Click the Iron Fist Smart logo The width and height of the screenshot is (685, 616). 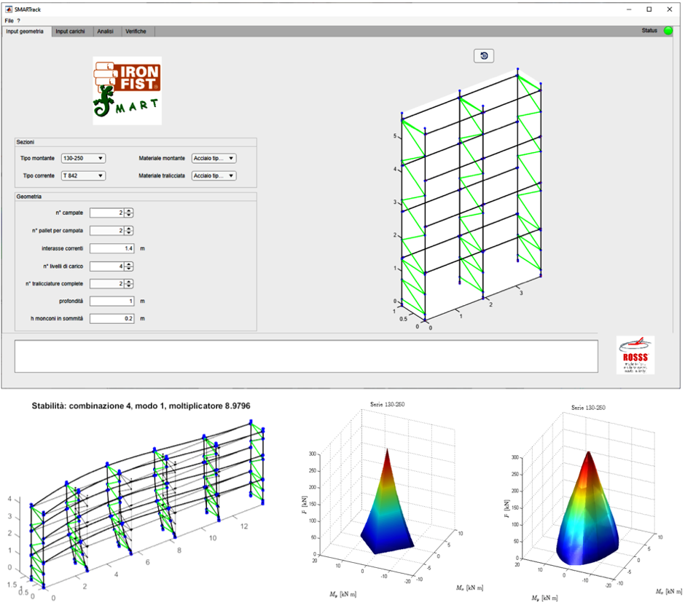pyautogui.click(x=127, y=91)
